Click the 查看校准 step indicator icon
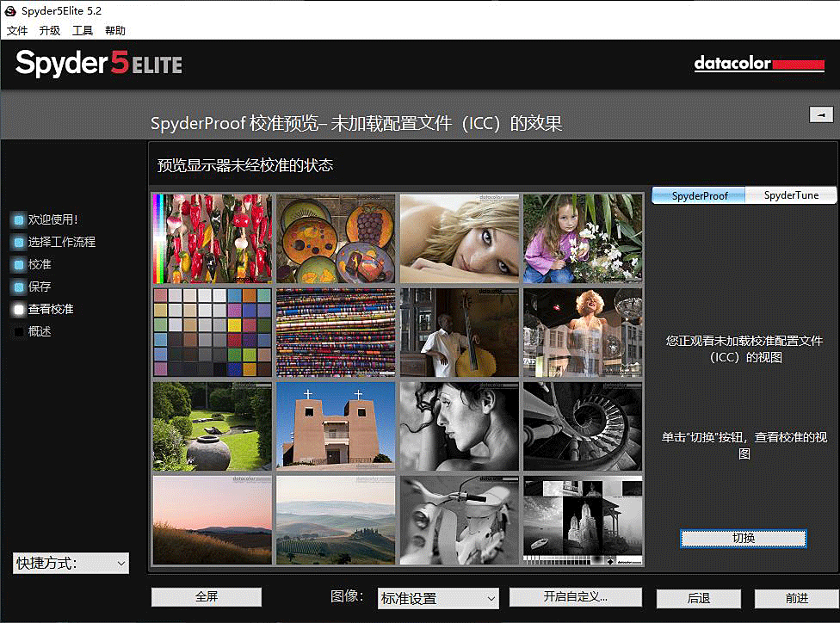The image size is (840, 623). pos(19,309)
